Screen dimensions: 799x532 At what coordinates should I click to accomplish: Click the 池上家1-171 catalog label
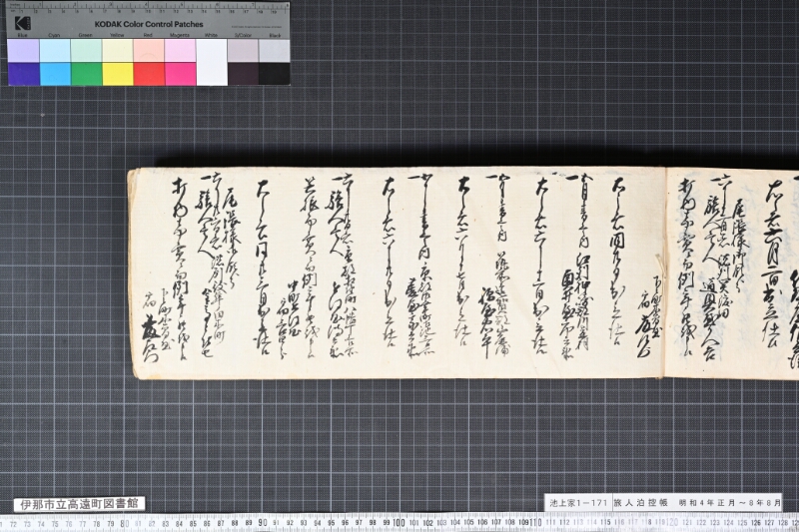pos(578,502)
